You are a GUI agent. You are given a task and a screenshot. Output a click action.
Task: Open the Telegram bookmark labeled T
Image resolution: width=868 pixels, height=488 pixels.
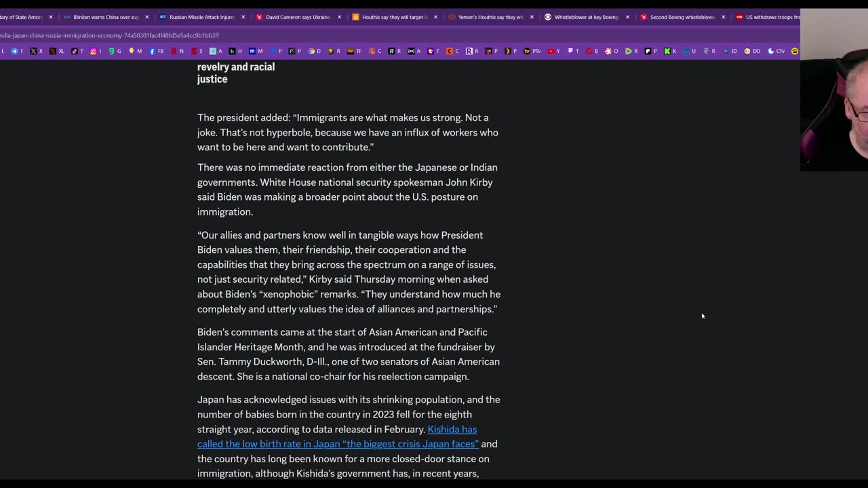18,51
